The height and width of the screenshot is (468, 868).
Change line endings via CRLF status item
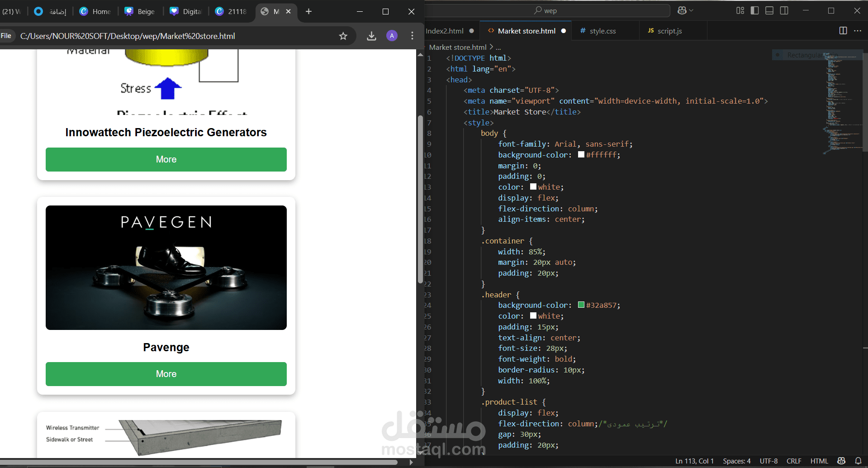[x=794, y=461]
